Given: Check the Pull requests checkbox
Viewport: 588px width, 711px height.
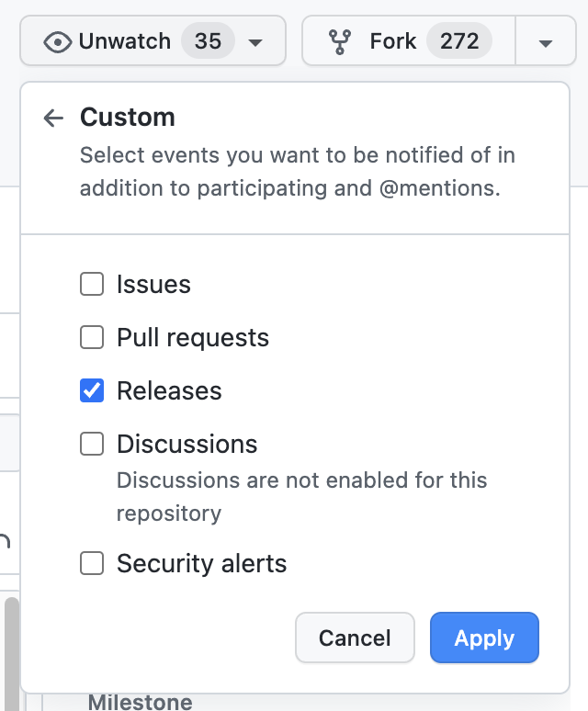Looking at the screenshot, I should click(x=92, y=338).
